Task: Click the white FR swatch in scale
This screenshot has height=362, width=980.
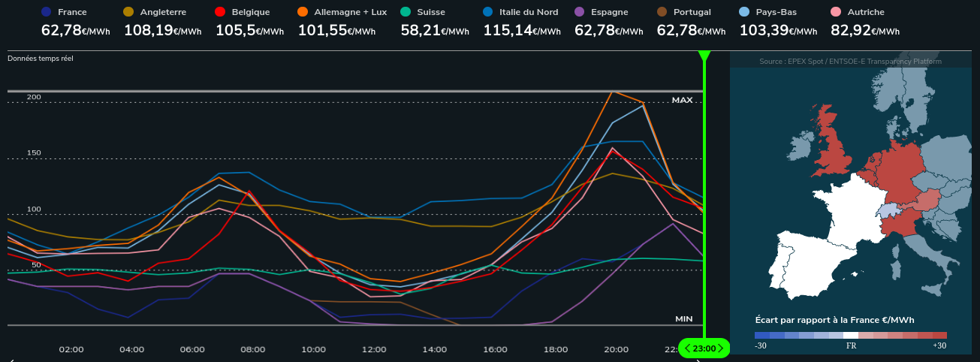Action: click(x=851, y=336)
